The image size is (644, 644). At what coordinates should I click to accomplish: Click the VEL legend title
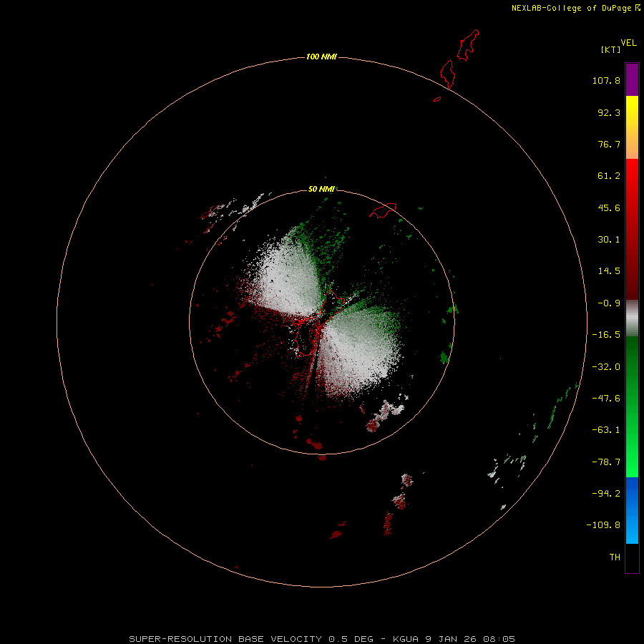tap(628, 43)
